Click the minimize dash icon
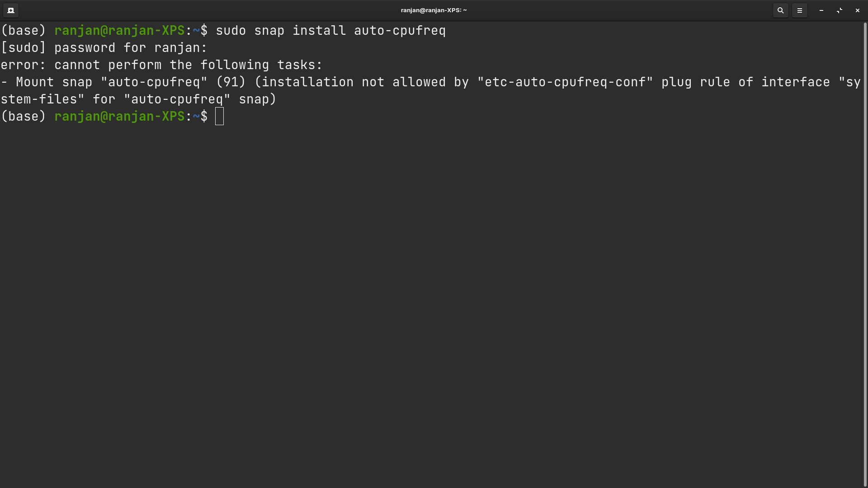 821,10
